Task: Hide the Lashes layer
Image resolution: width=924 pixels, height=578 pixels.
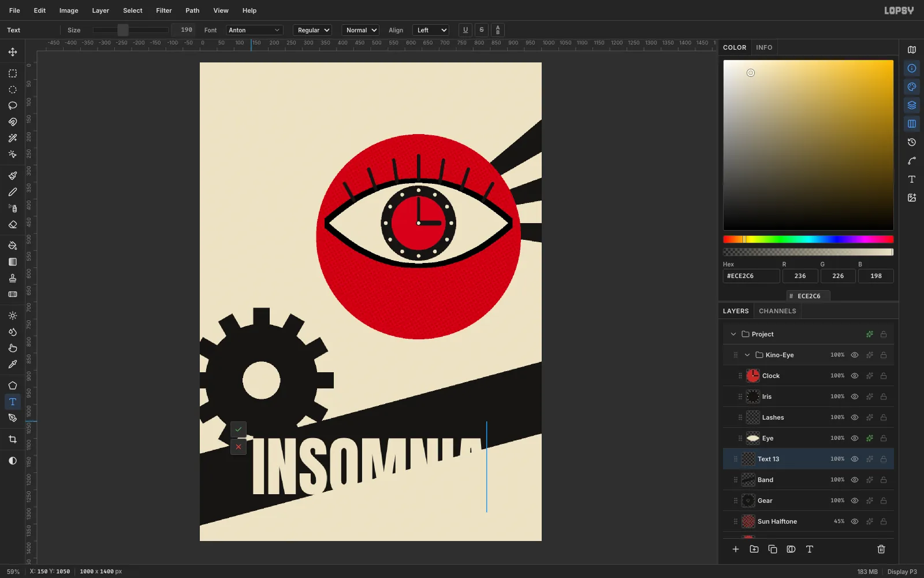Action: tap(855, 417)
